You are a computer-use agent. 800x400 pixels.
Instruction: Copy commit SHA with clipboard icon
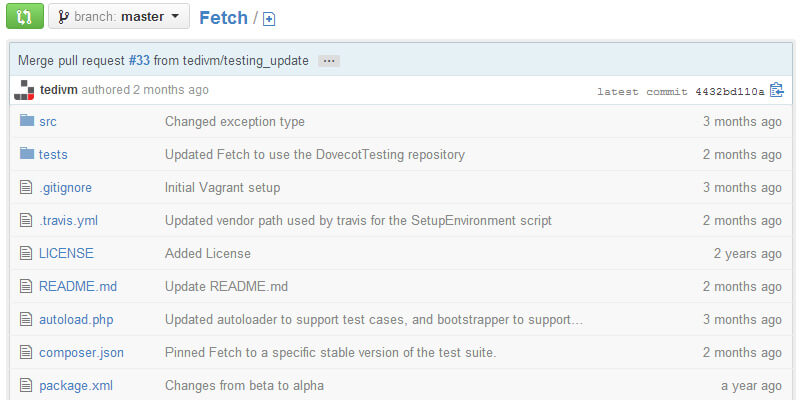(777, 90)
